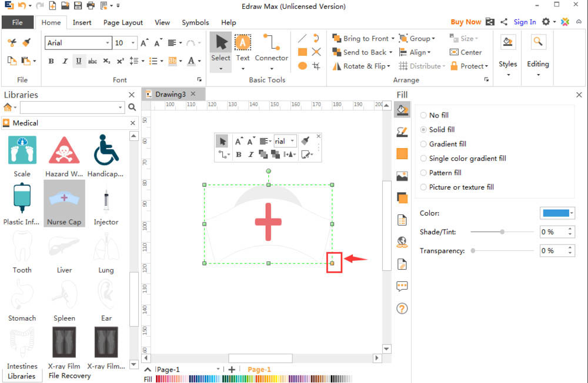Adjust the Shade/Tint slider handle
Screen dimensions: 588x383
[502, 232]
